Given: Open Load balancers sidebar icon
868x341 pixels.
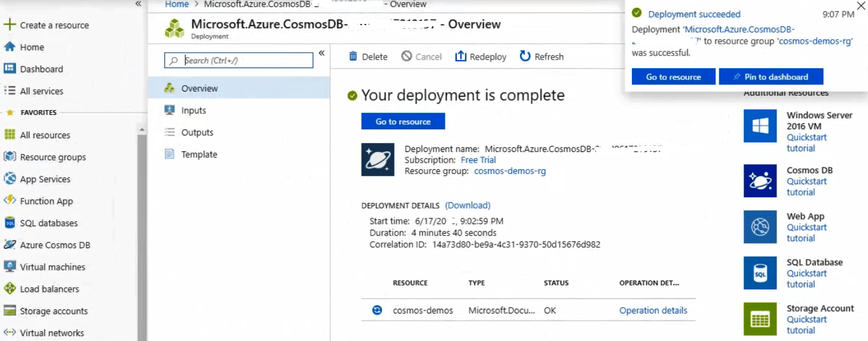Looking at the screenshot, I should [10, 289].
